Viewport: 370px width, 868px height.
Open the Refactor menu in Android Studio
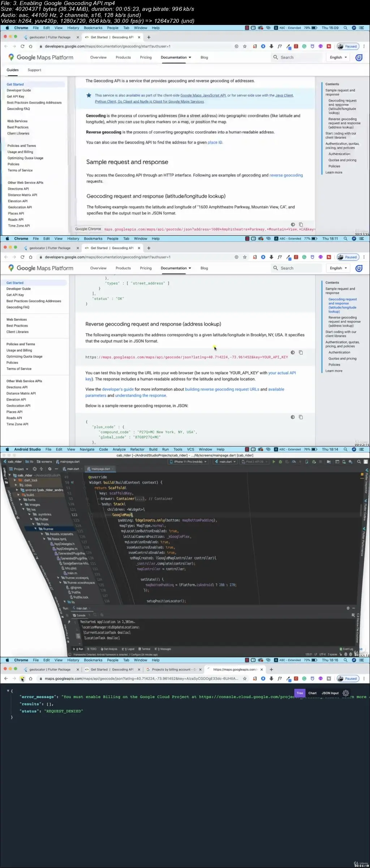137,449
